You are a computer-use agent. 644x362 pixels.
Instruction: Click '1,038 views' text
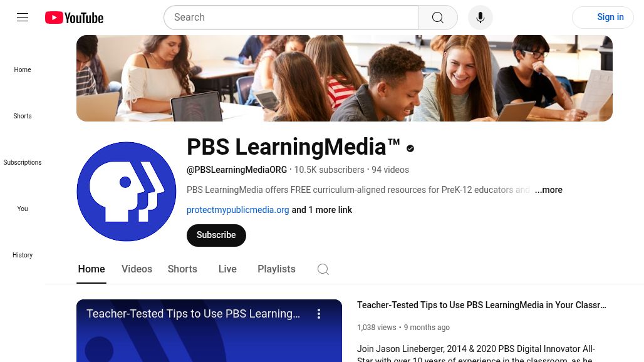coord(377,328)
